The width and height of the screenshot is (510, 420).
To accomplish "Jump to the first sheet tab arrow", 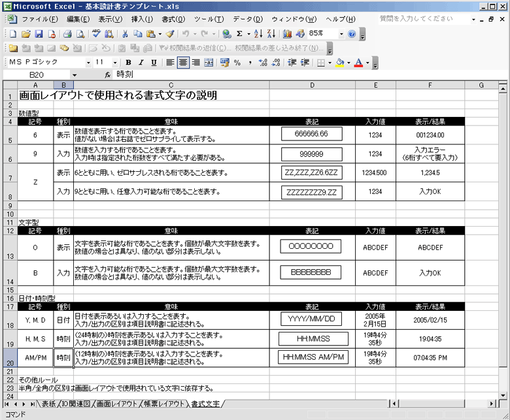I will (7, 404).
